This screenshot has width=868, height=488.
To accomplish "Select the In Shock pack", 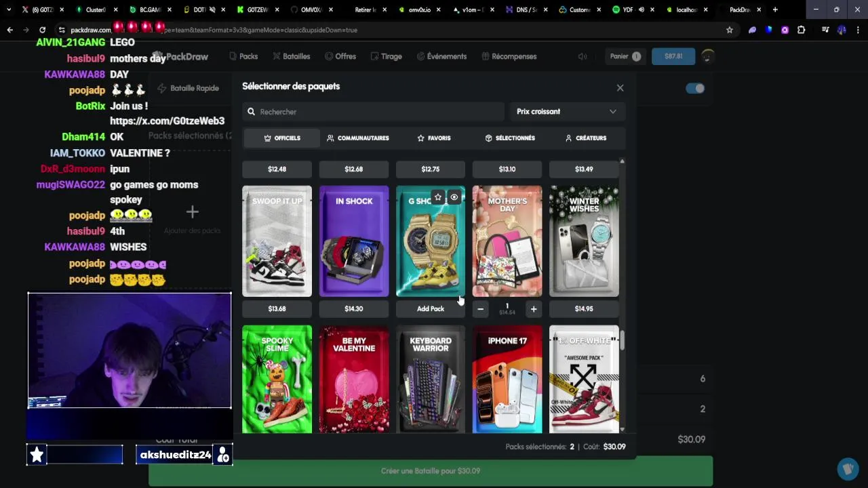I will click(354, 241).
